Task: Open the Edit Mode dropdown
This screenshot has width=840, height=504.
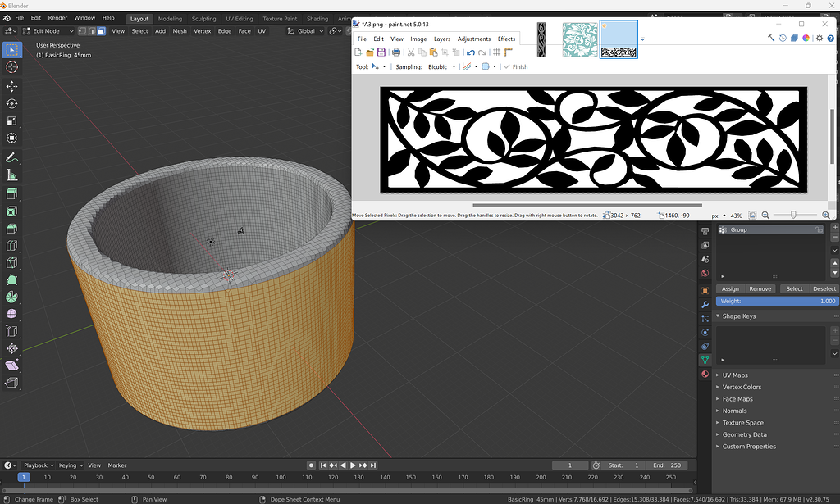Action: pos(48,31)
